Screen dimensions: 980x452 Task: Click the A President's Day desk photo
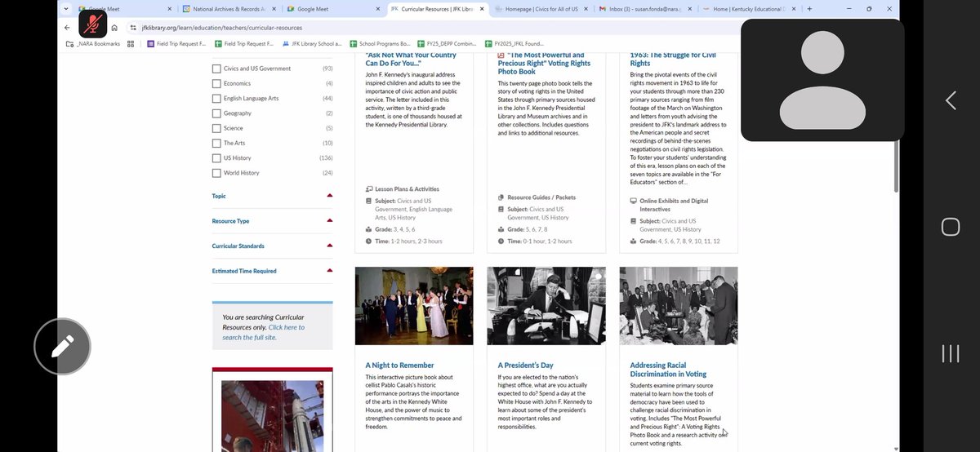pos(546,306)
